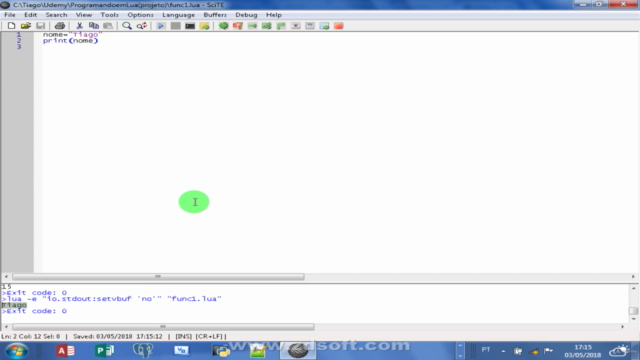Open the Debug menu
Image resolution: width=640 pixels, height=360 pixels.
click(246, 15)
